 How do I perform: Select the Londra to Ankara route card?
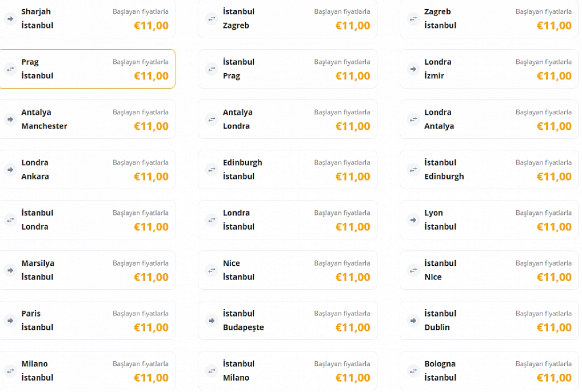point(87,170)
